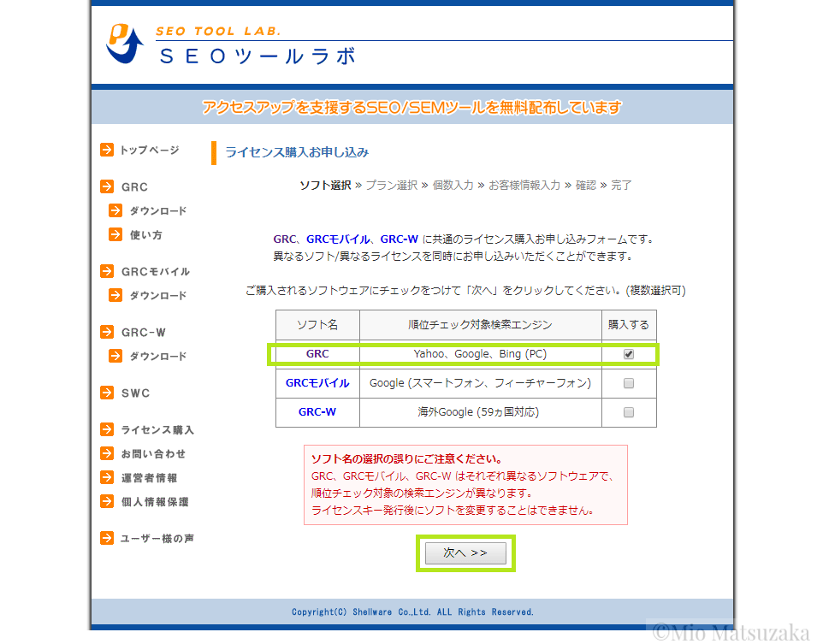This screenshot has width=817, height=644.
Task: Open the GRCモバイル link in the table
Action: [x=317, y=383]
